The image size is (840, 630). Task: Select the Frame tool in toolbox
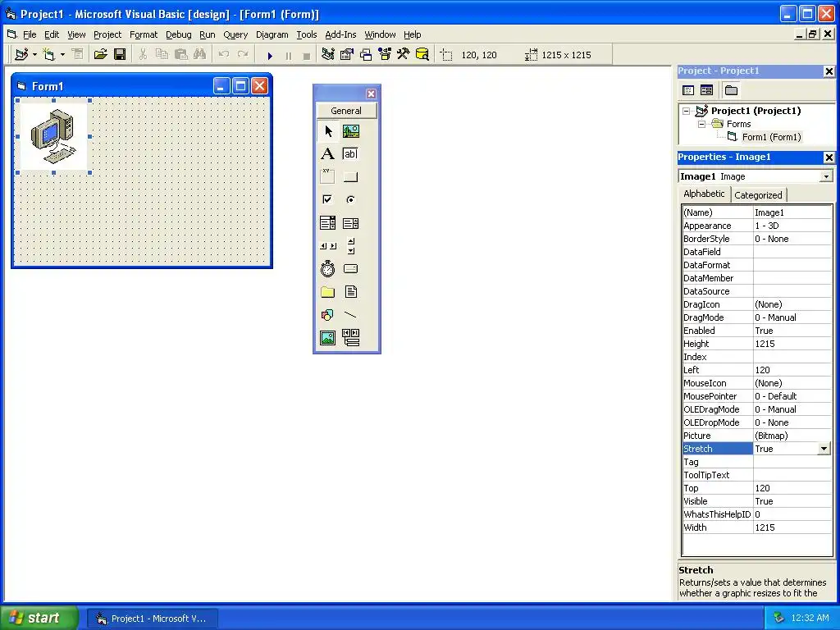[x=328, y=176]
